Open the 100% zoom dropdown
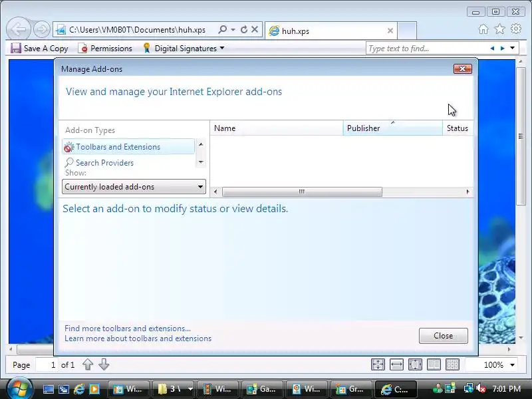The image size is (532, 399). coord(512,364)
